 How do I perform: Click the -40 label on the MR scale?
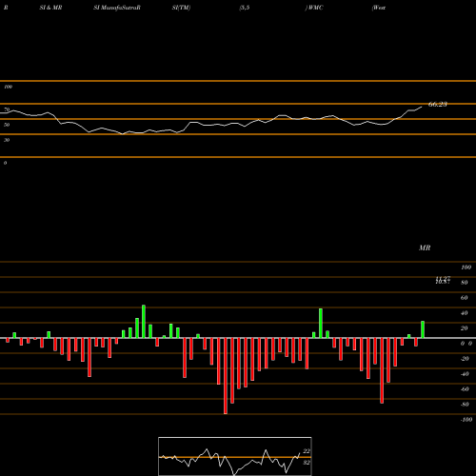(465, 374)
